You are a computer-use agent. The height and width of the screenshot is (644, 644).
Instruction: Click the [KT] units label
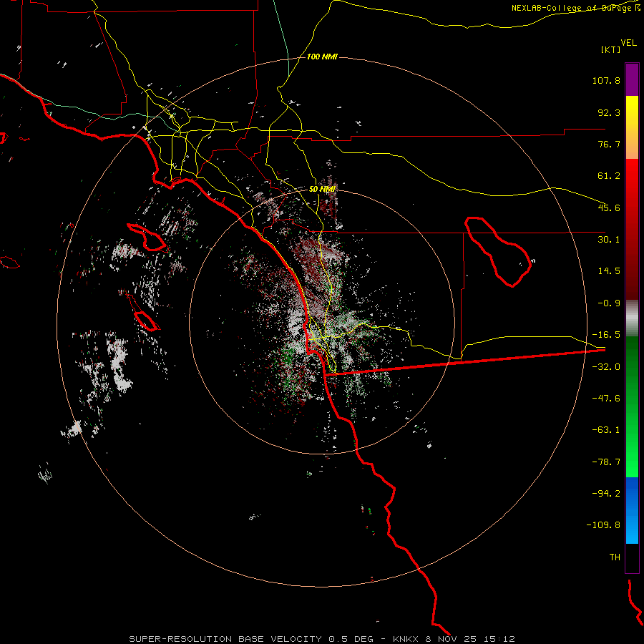click(610, 49)
